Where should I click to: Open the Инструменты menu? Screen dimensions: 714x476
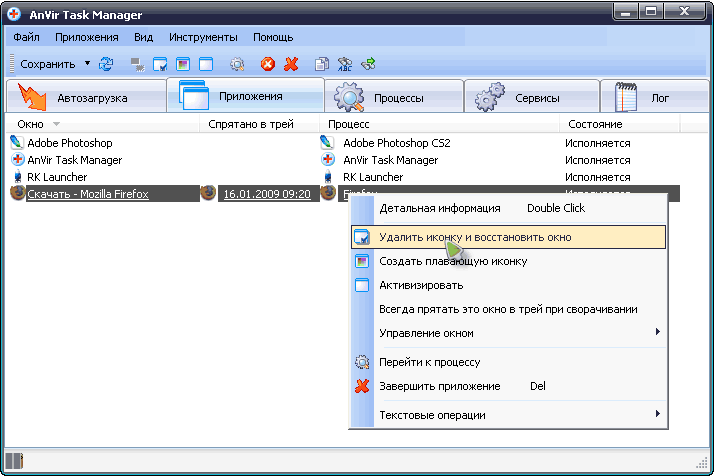point(203,37)
